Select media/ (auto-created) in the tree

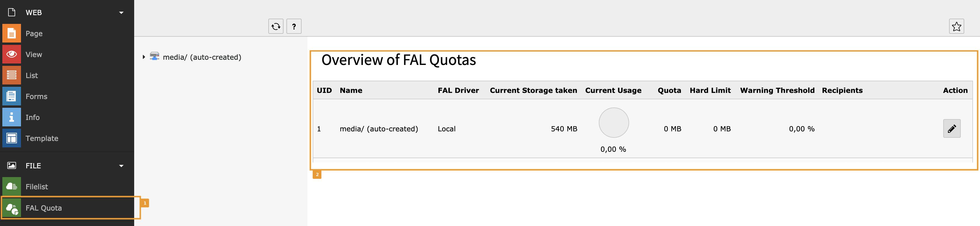(202, 57)
